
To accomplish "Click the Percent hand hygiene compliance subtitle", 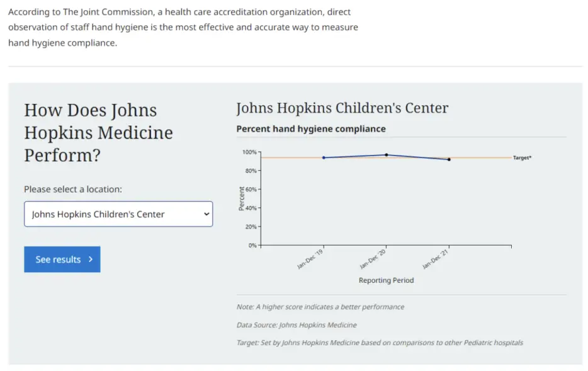I will coord(311,128).
